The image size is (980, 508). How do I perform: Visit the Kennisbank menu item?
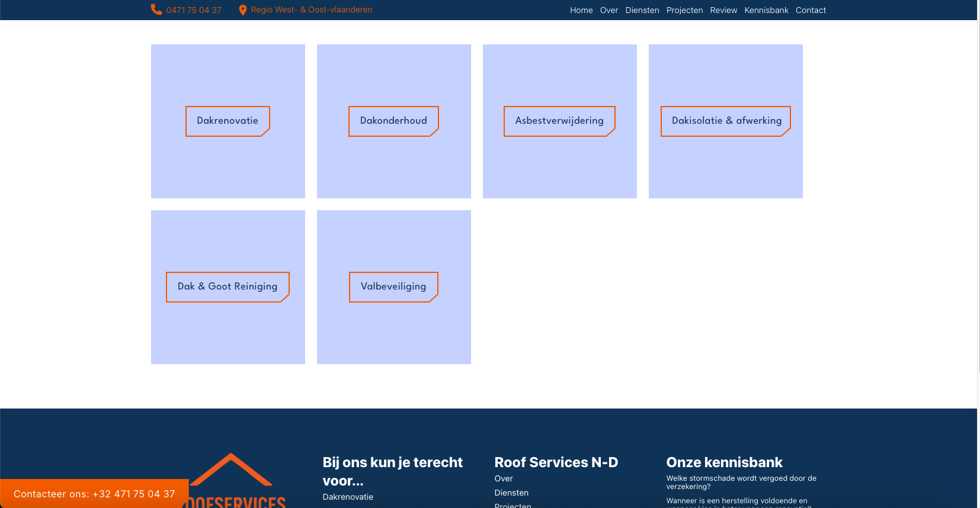[x=766, y=10]
